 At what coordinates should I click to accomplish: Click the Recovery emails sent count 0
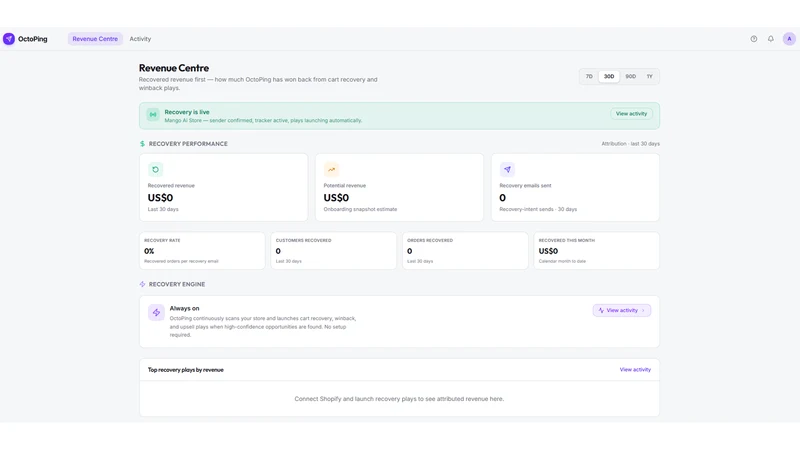coord(503,197)
